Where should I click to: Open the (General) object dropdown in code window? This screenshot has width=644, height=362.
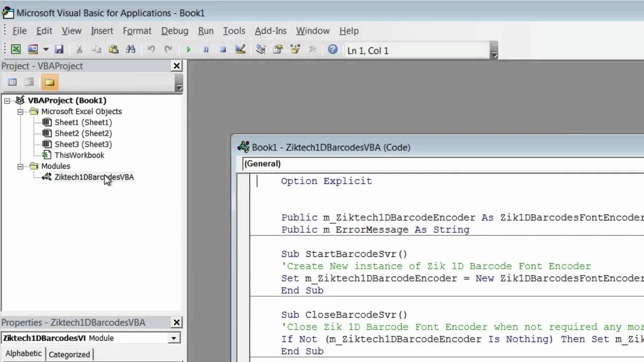(443, 163)
